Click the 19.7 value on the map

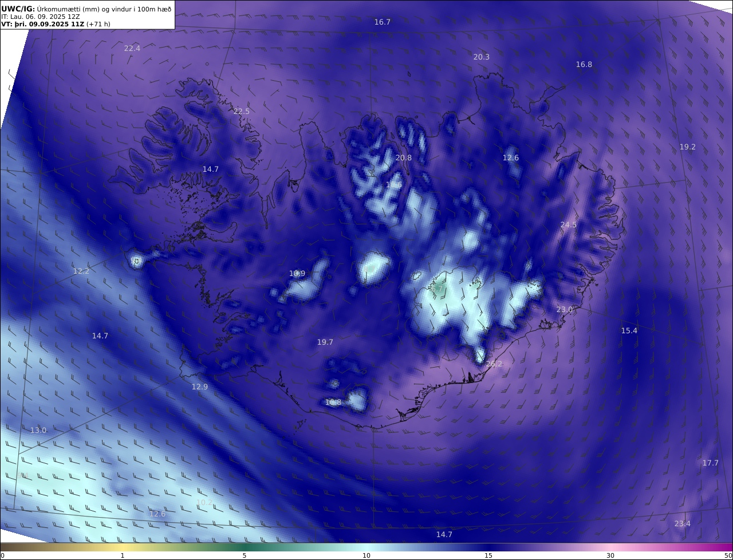(x=325, y=342)
